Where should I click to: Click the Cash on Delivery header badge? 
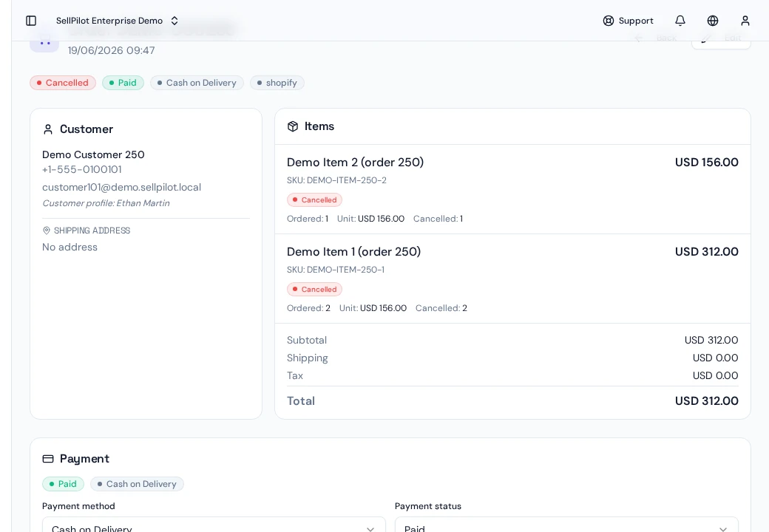tap(197, 83)
